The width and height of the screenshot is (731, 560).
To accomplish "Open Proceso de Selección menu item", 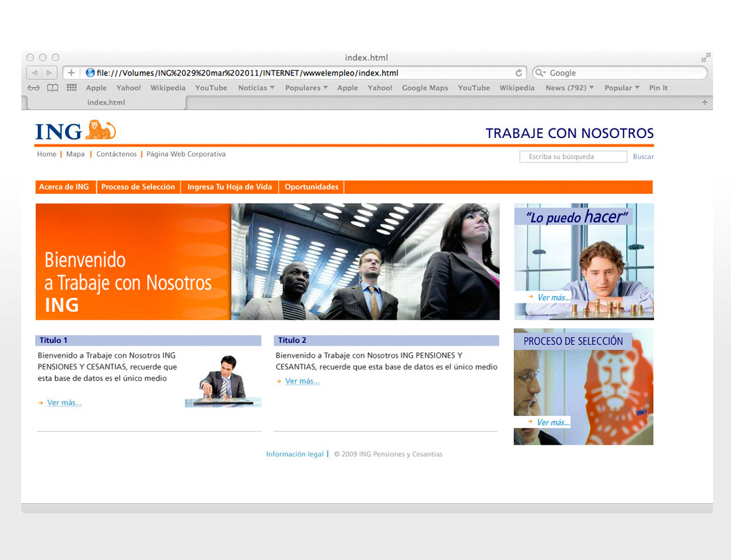I will [138, 187].
